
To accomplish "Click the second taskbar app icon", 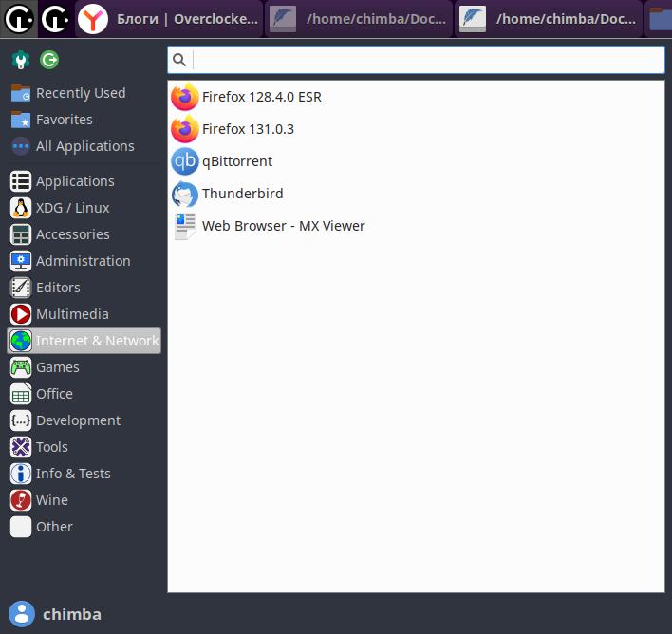I will pyautogui.click(x=56, y=19).
